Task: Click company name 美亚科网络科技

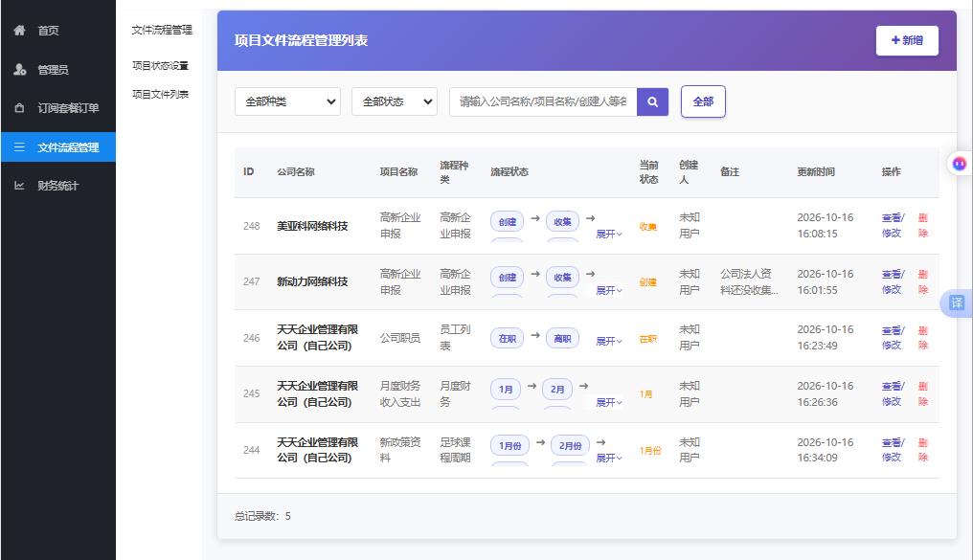Action: tap(312, 226)
